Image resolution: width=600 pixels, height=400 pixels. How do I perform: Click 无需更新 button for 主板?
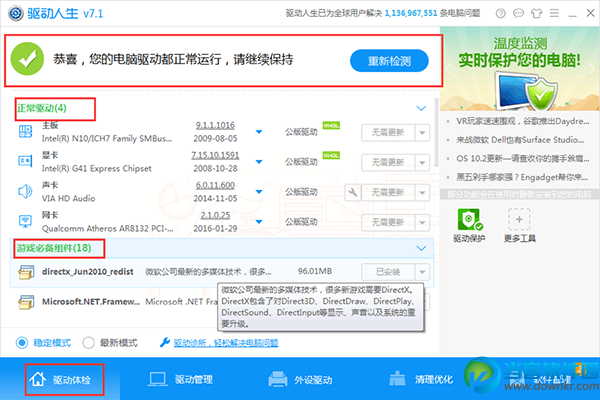388,133
